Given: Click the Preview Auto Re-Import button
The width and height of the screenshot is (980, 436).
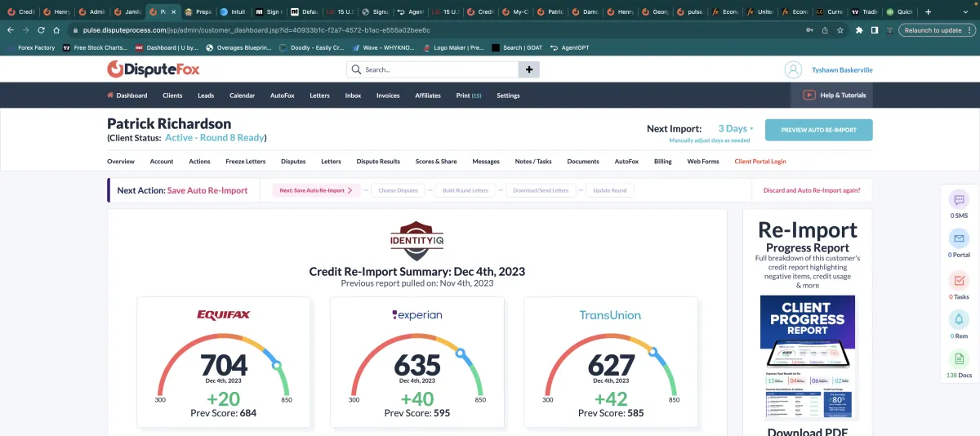Looking at the screenshot, I should (818, 130).
